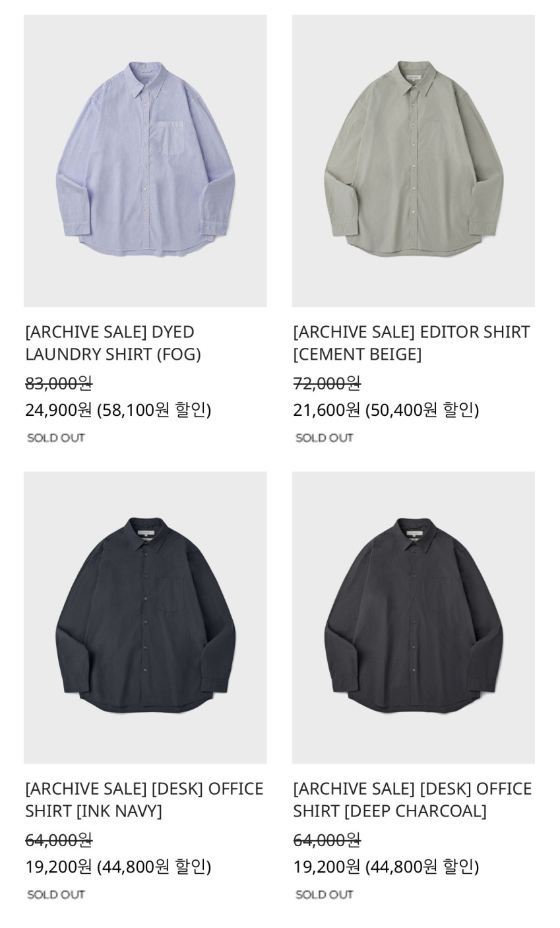The image size is (560, 928).
Task: Click the 24,900원 discounted price text
Action: pos(59,410)
